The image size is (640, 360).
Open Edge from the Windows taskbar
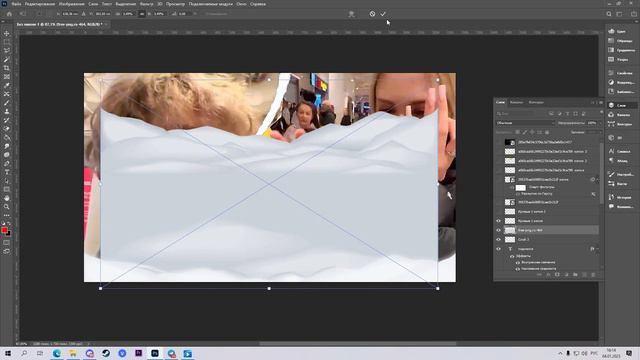point(57,353)
